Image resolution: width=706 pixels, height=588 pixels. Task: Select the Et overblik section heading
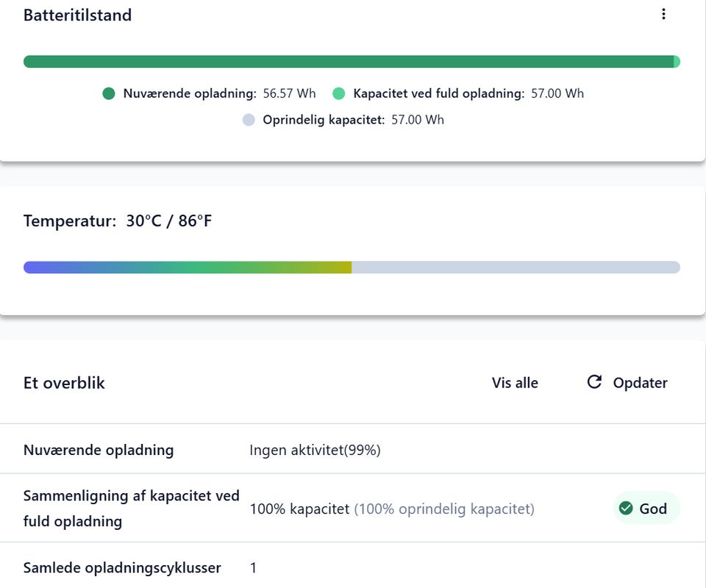64,383
